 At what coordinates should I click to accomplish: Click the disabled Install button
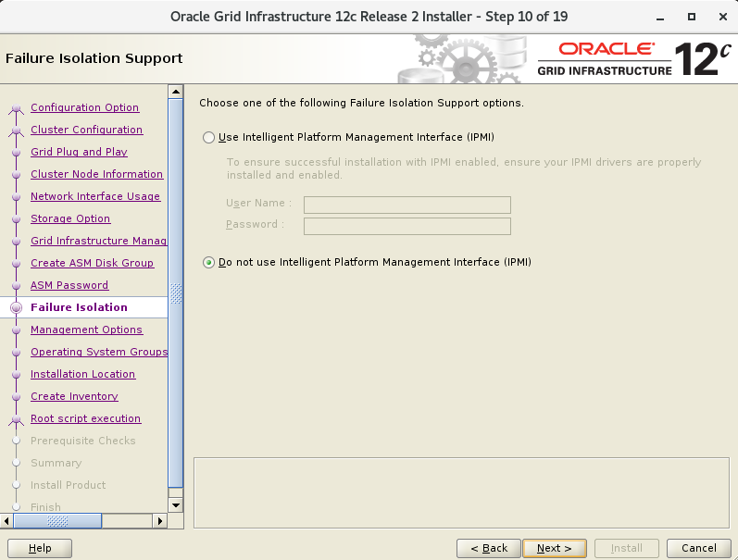click(627, 548)
